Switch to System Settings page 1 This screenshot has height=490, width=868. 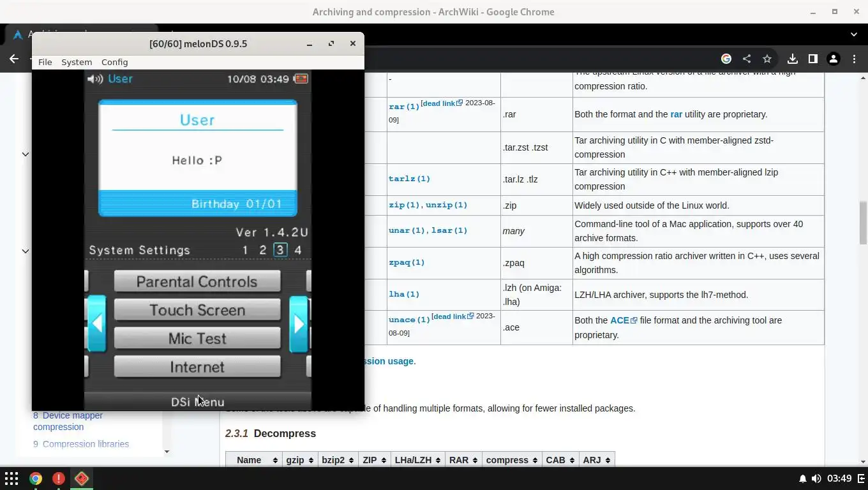pyautogui.click(x=245, y=250)
